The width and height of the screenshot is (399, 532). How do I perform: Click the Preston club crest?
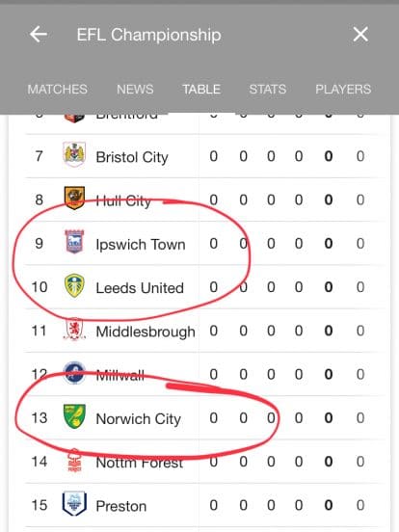74,504
